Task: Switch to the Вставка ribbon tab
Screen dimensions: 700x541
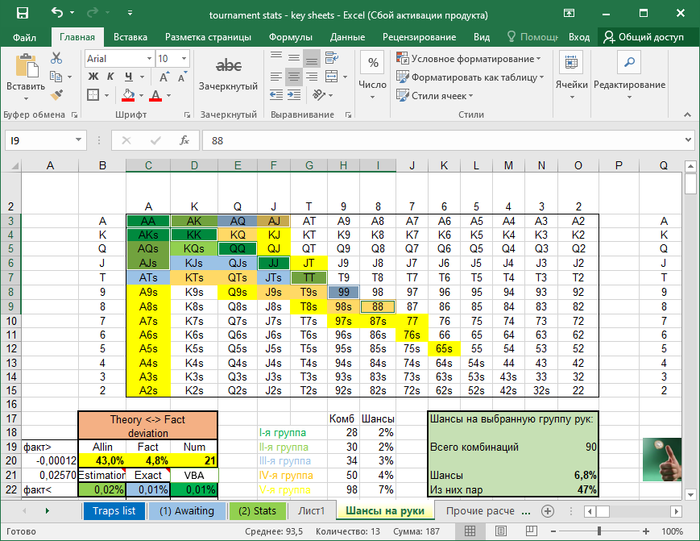Action: point(130,37)
